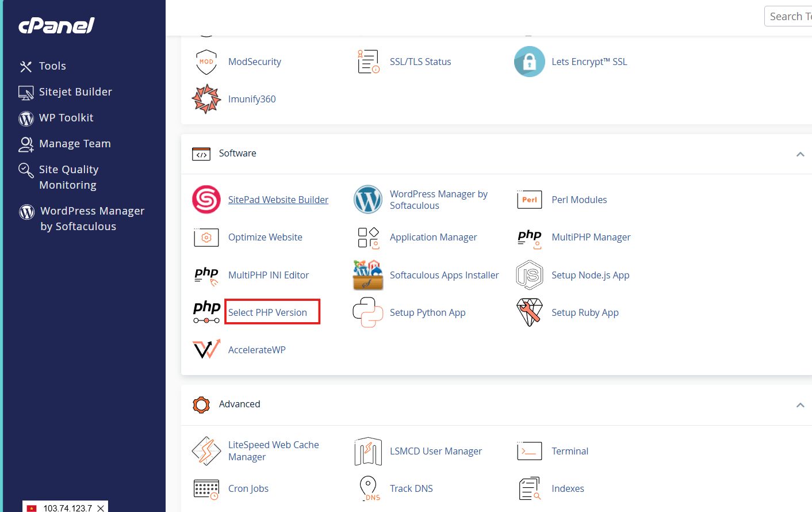Collapse the Software section chevron

click(800, 154)
